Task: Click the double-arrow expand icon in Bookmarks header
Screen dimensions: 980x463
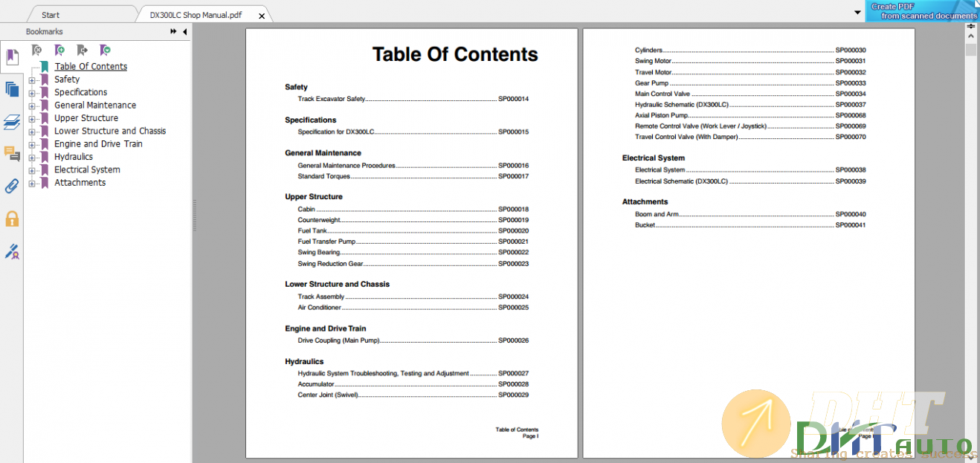Action: point(173,32)
